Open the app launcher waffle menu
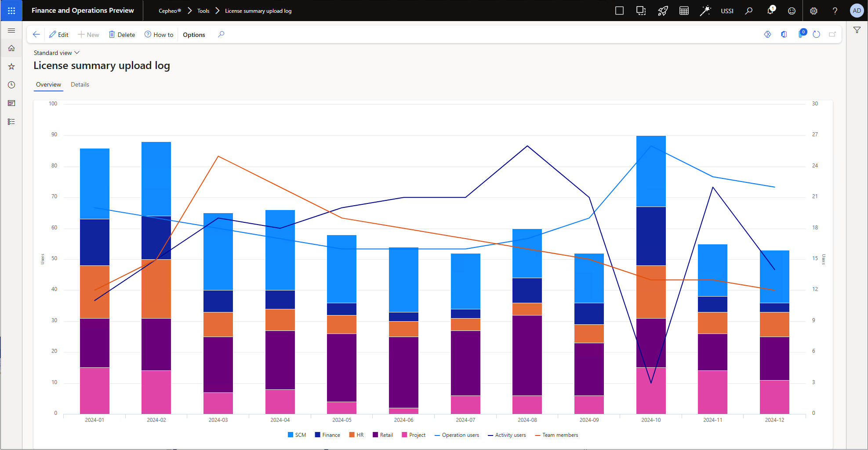868x450 pixels. [11, 11]
